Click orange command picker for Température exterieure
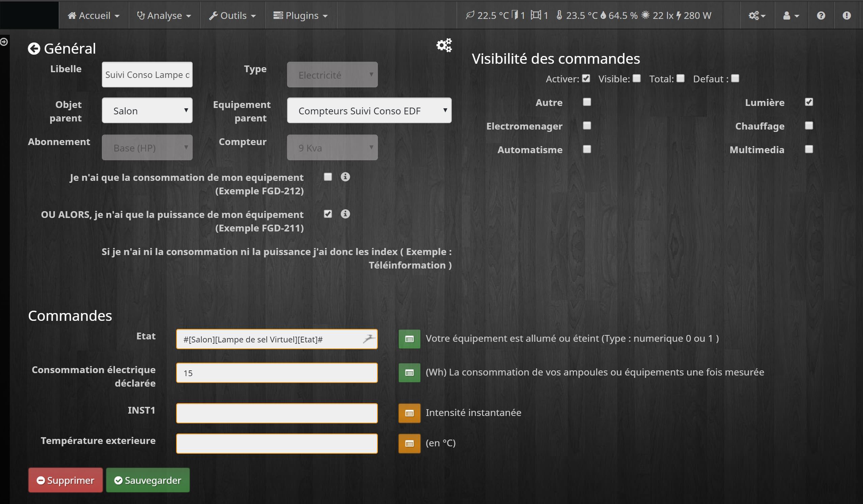Viewport: 863px width, 504px height. 409,443
